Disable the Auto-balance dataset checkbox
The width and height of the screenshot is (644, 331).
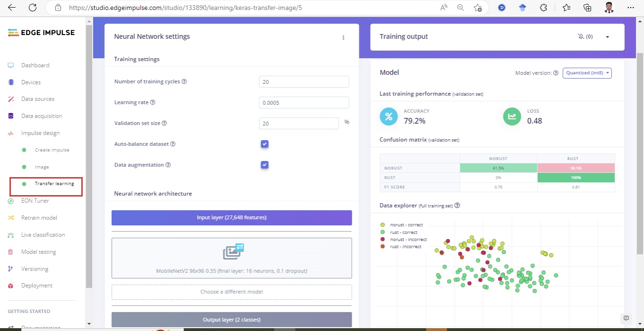265,144
